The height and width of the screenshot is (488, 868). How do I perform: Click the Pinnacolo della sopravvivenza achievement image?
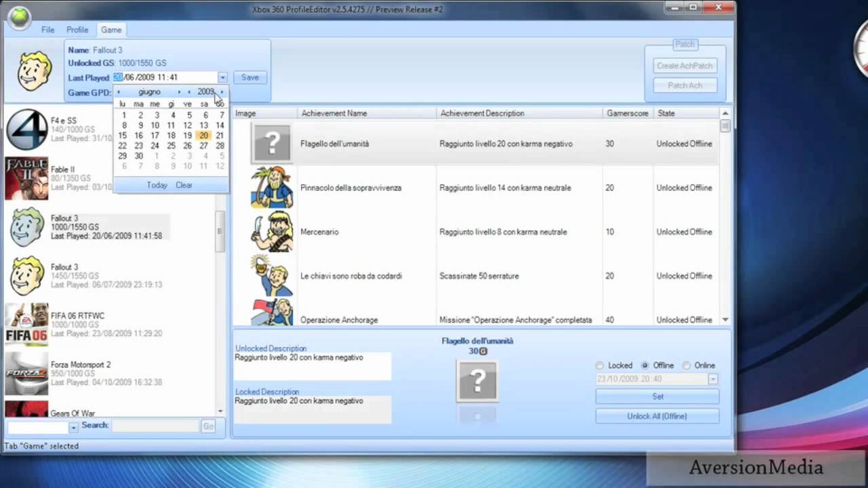click(x=272, y=187)
